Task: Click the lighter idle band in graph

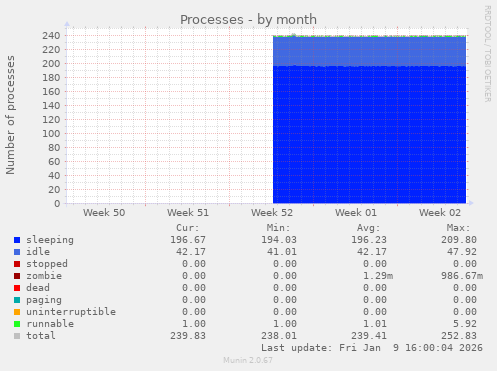Action: pyautogui.click(x=369, y=51)
